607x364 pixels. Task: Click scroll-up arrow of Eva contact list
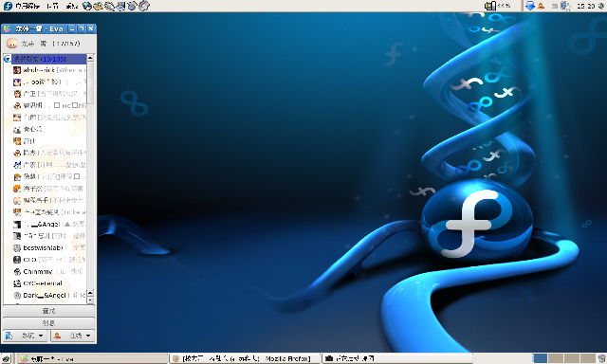point(90,58)
